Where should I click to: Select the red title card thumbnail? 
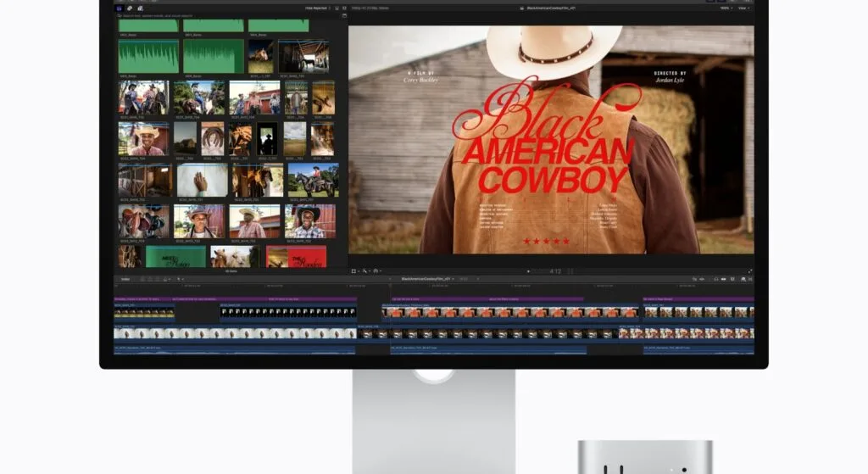pyautogui.click(x=296, y=257)
